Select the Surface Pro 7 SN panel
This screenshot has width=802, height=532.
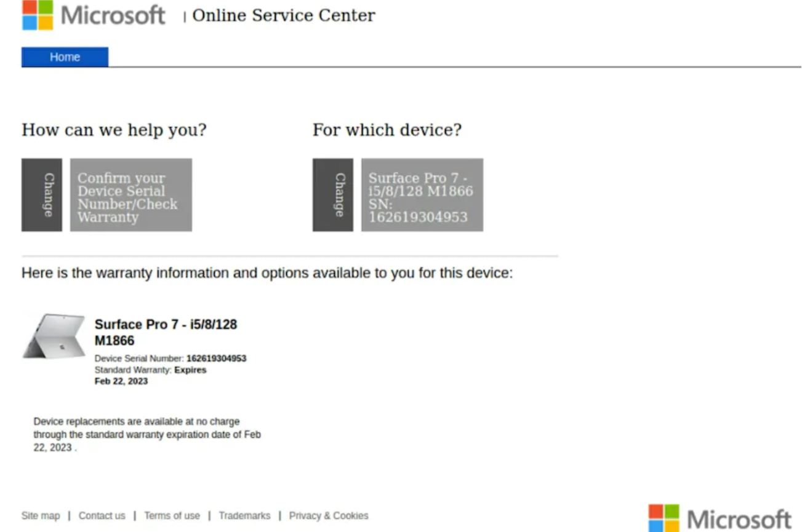tap(421, 194)
